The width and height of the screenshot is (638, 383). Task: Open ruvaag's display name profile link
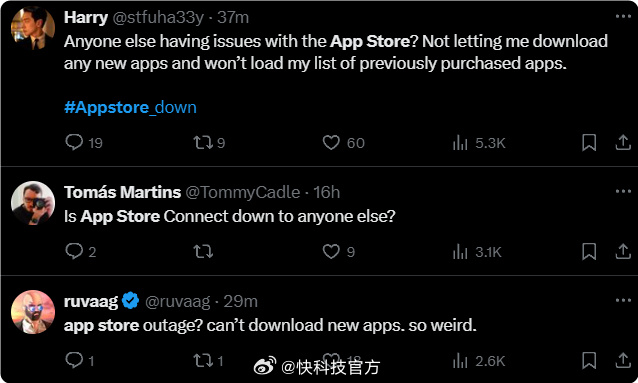pos(91,302)
